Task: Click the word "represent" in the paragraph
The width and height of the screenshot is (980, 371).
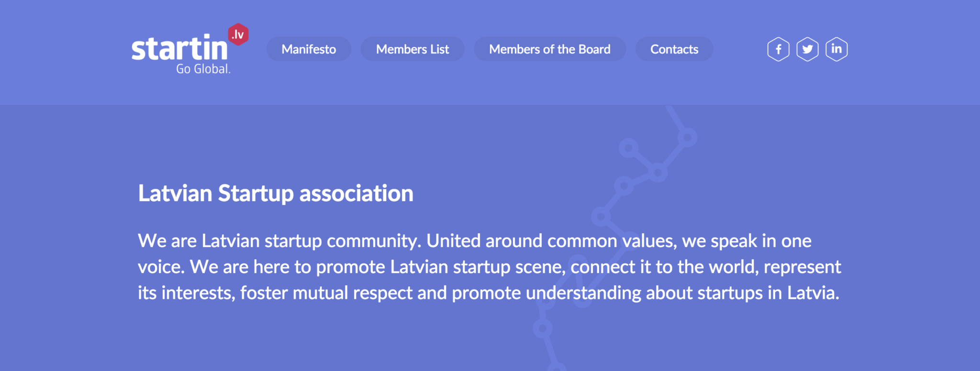Action: pyautogui.click(x=802, y=267)
